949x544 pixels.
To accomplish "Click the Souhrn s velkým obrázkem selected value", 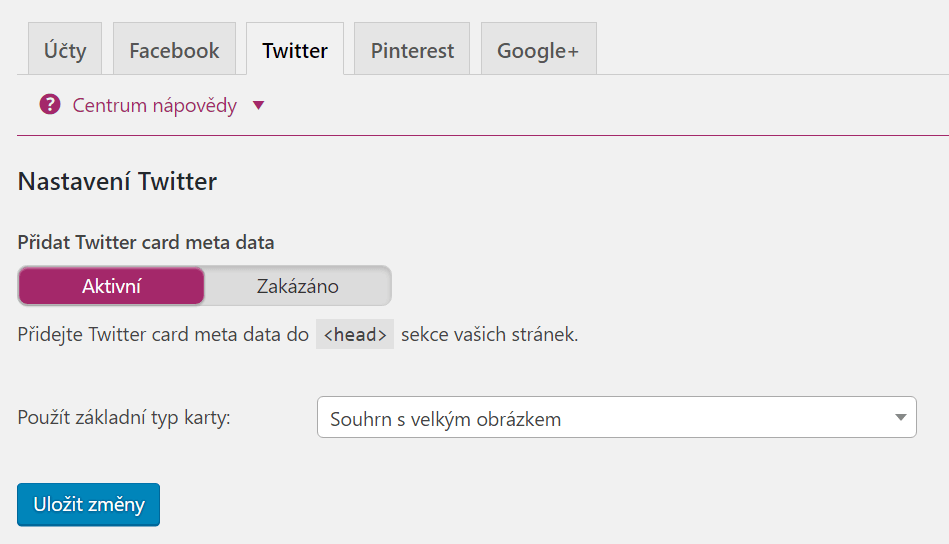I will [x=445, y=419].
